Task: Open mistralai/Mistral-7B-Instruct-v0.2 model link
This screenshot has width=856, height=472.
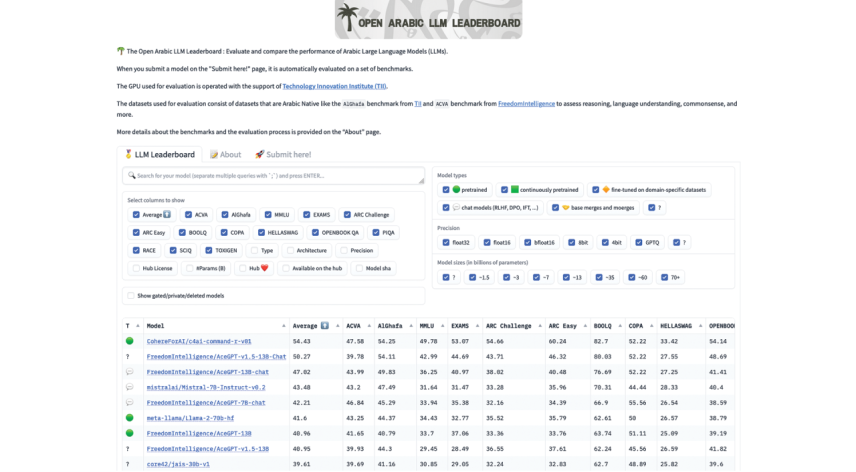Action: (206, 387)
